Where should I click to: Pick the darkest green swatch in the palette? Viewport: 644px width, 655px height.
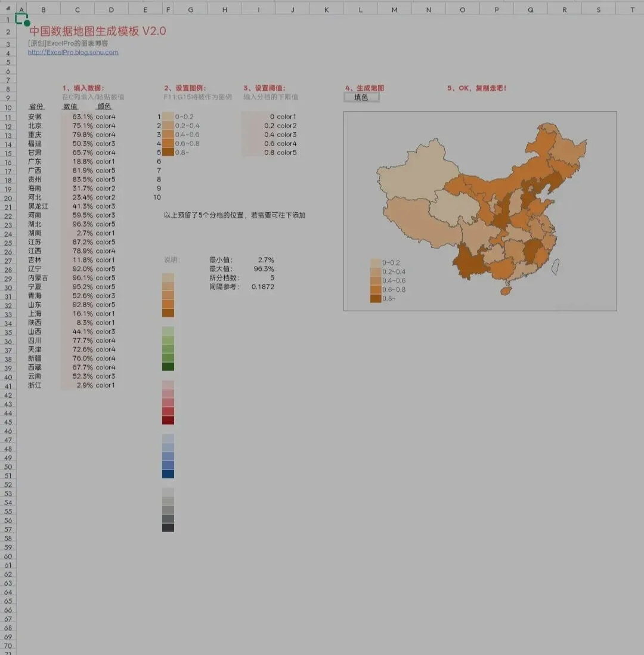click(x=168, y=367)
